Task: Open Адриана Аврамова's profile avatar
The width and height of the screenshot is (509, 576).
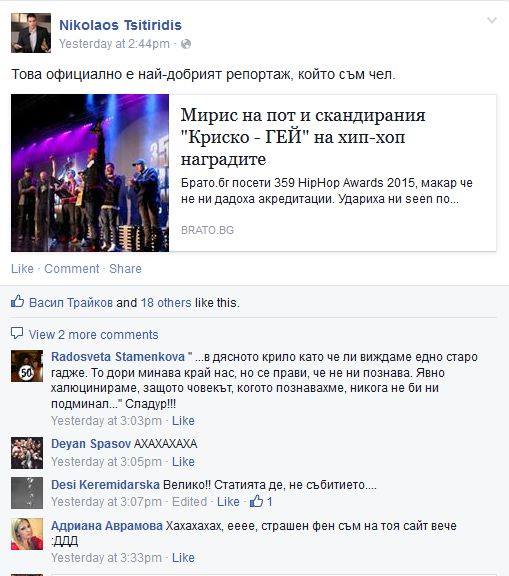Action: coord(27,534)
